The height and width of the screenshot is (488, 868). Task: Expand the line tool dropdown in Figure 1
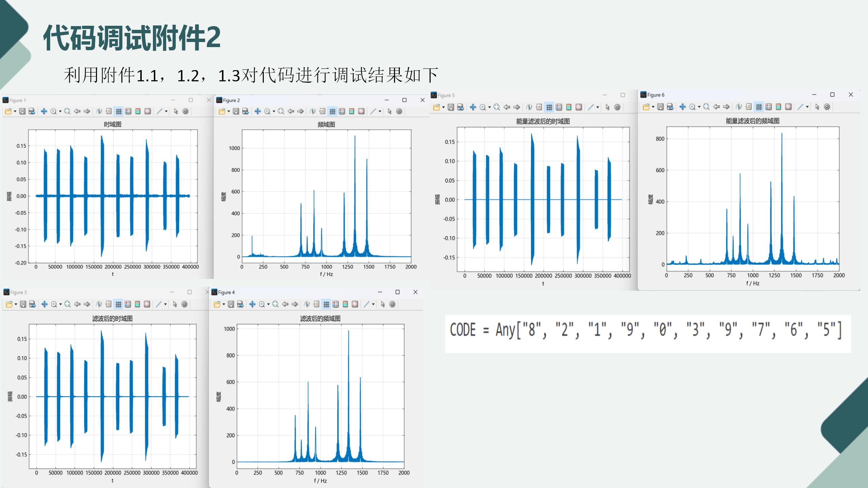tap(166, 111)
